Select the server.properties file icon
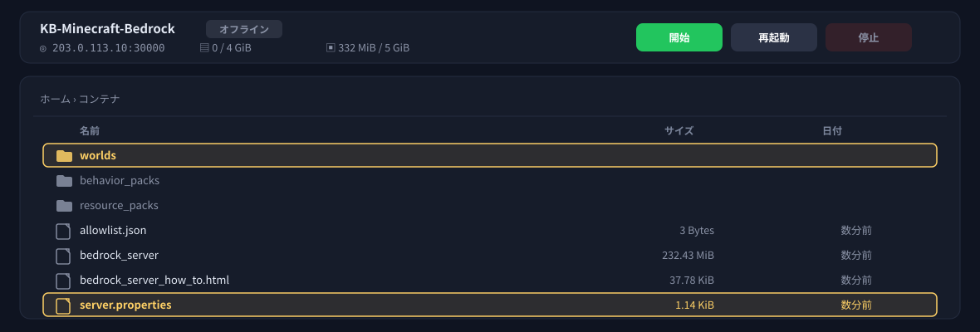 click(x=63, y=305)
